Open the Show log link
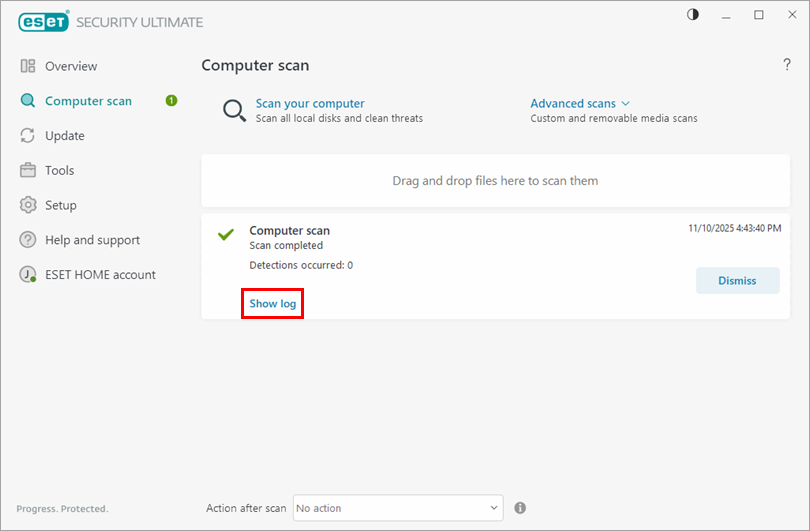This screenshot has width=810, height=531. 272,303
